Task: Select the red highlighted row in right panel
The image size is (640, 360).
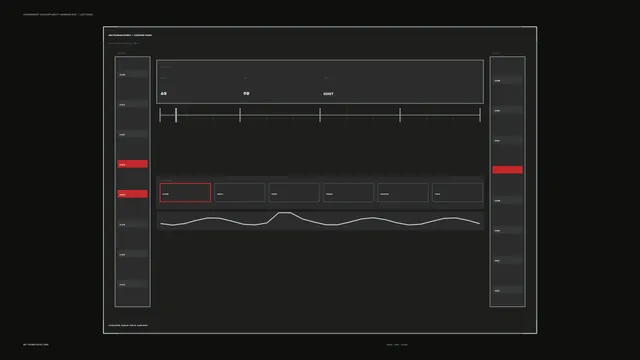Action: pos(507,170)
